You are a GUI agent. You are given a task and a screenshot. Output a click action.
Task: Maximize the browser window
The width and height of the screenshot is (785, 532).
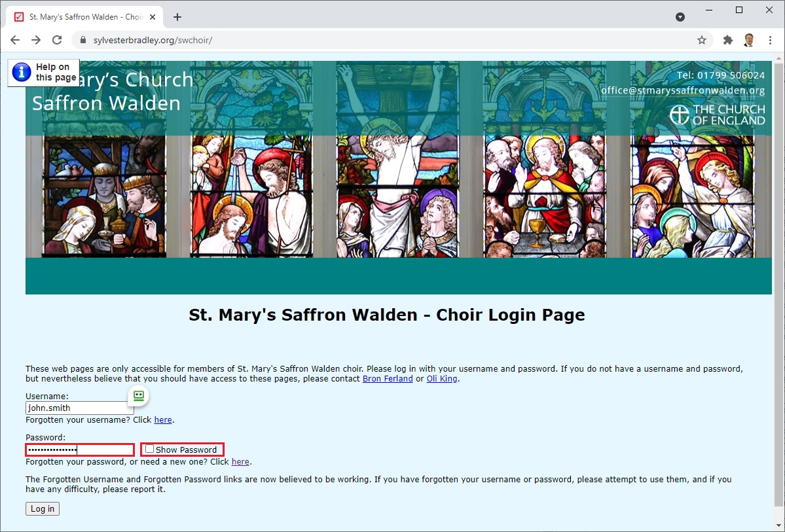pos(739,10)
